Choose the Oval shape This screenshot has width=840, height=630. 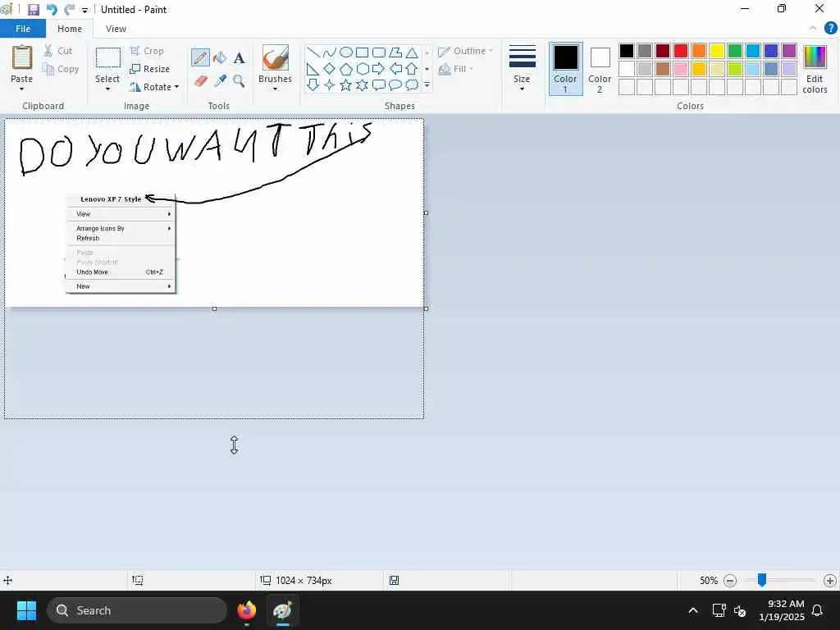pos(346,52)
